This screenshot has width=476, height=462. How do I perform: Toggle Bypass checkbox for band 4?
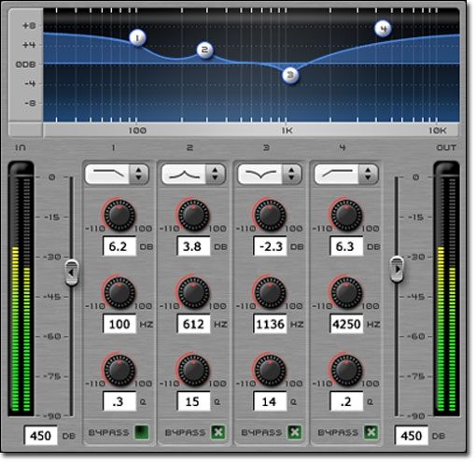point(371,432)
